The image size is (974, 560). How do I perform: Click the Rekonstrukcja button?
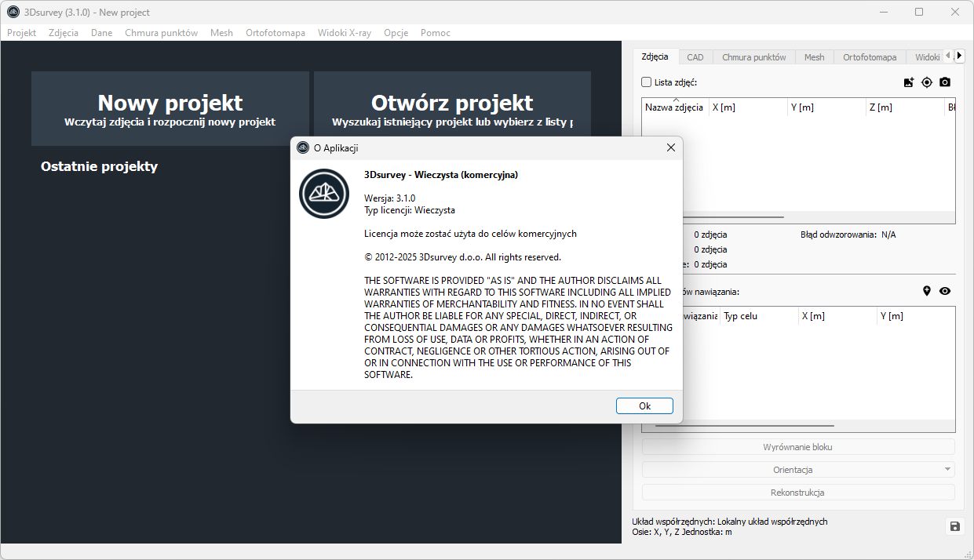(798, 493)
